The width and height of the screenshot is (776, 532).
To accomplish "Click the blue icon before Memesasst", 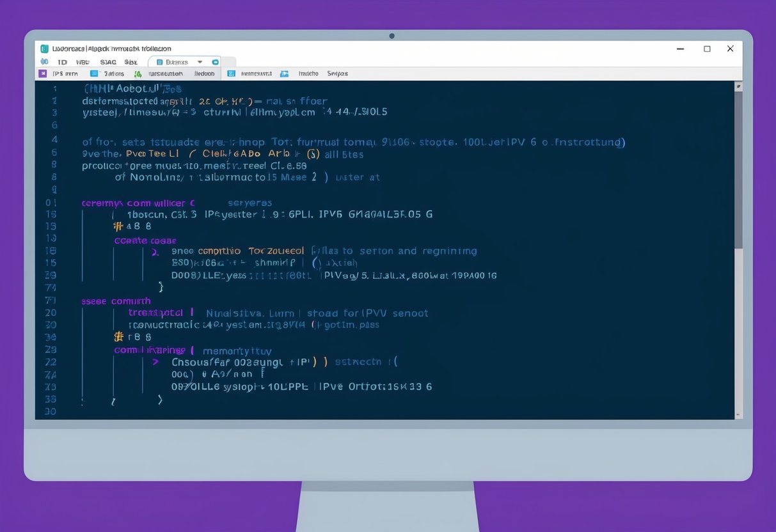I will point(231,74).
